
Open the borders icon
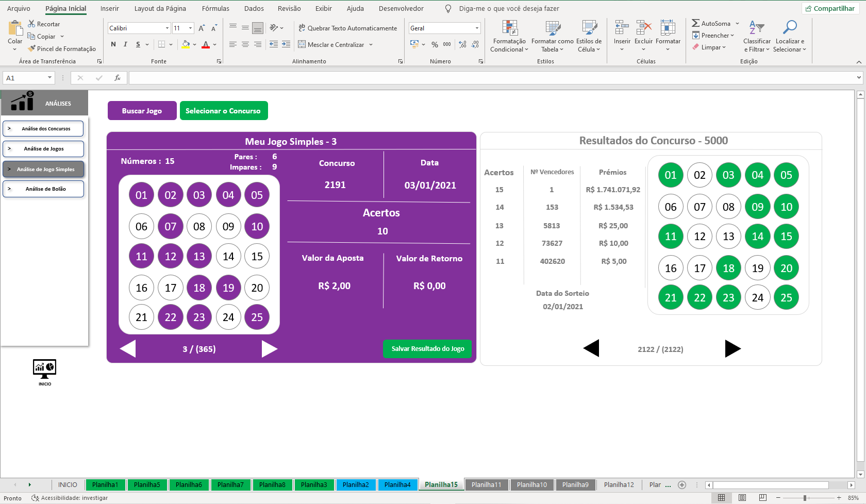161,44
